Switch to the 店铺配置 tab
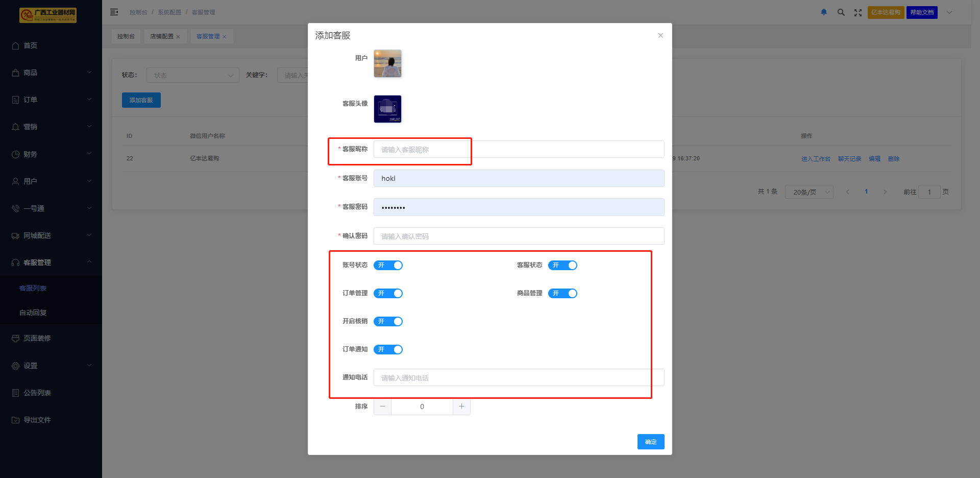980x478 pixels. coord(161,36)
